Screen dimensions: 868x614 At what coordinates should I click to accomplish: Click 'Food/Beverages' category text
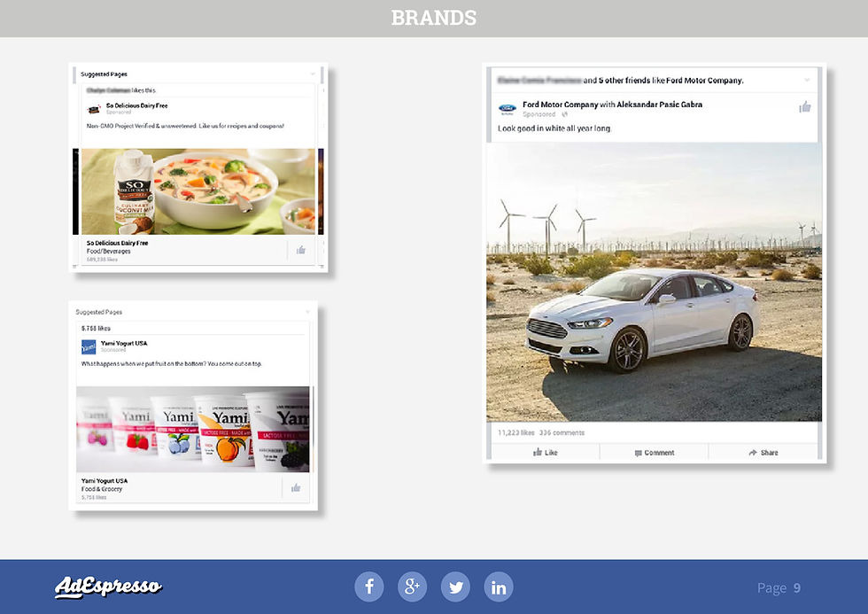click(x=108, y=251)
